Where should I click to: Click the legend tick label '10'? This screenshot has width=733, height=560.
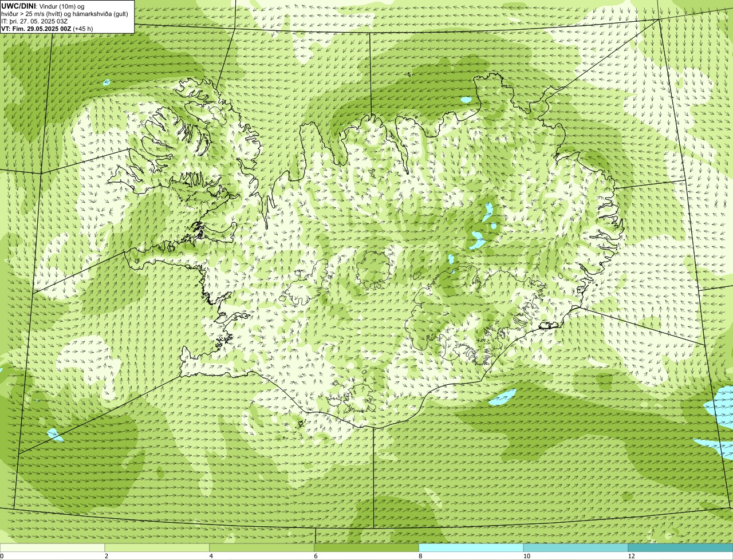tap(526, 556)
